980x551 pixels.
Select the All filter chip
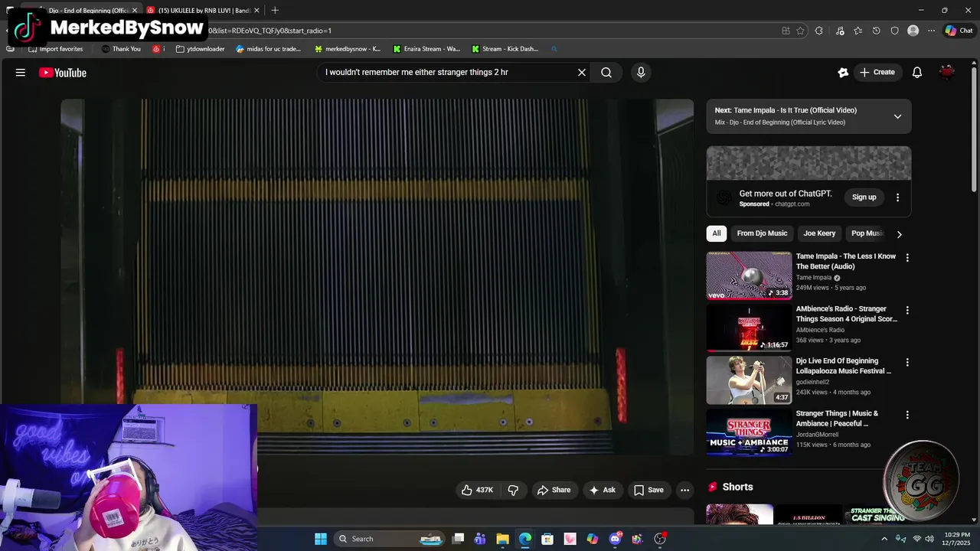click(x=717, y=233)
